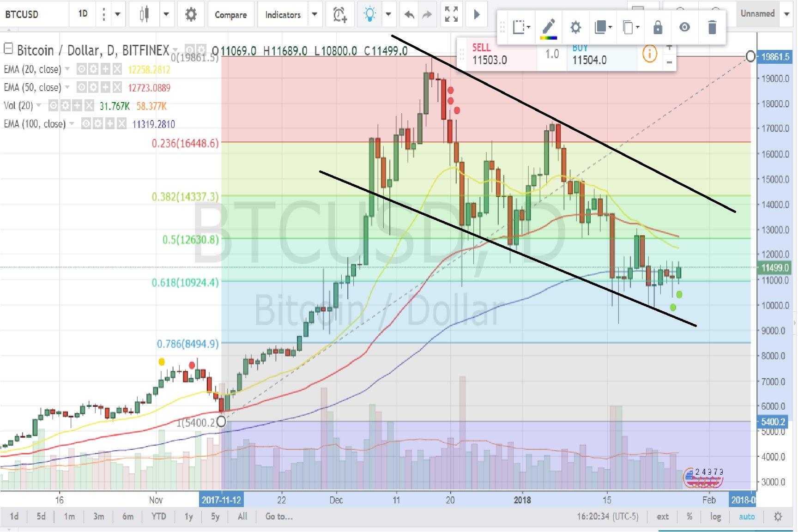Viewport: 798px width, 532px height.
Task: Redo action with right arrow icon
Action: pyautogui.click(x=428, y=14)
